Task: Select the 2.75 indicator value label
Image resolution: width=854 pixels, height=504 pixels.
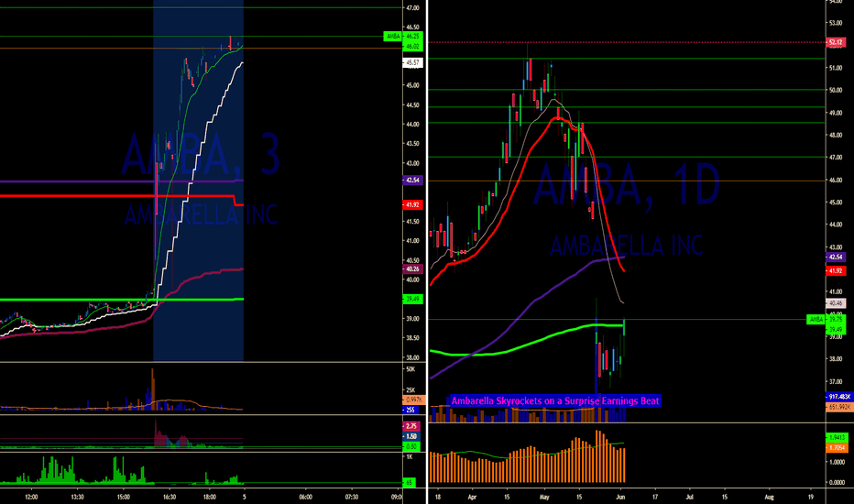Action: pyautogui.click(x=411, y=426)
